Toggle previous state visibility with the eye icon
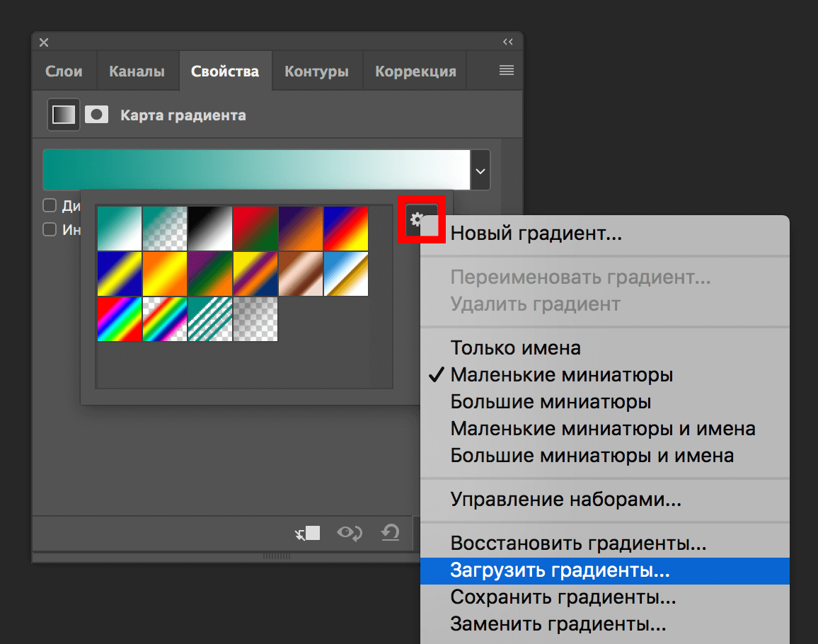Viewport: 818px width, 644px height. [x=350, y=533]
